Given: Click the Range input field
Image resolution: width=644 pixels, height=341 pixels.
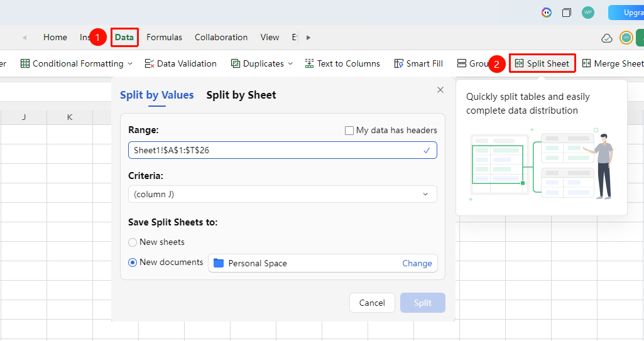Looking at the screenshot, I should pyautogui.click(x=283, y=150).
